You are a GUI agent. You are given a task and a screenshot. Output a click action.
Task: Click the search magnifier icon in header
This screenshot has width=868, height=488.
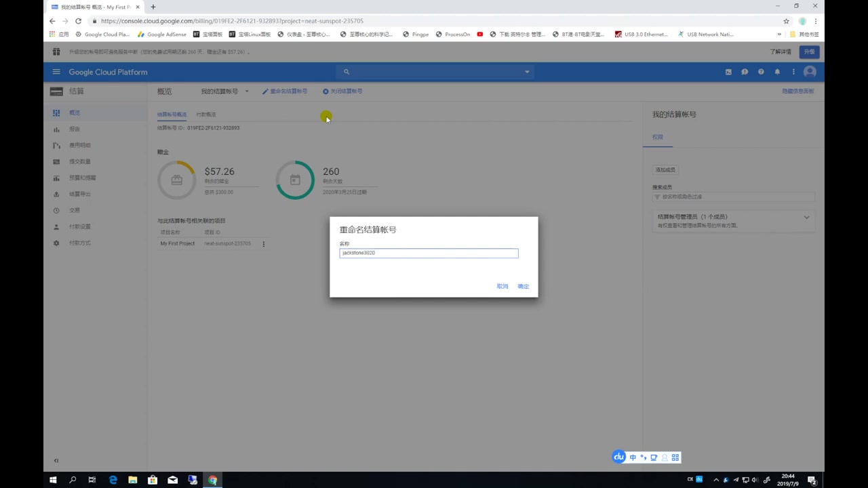pos(347,72)
